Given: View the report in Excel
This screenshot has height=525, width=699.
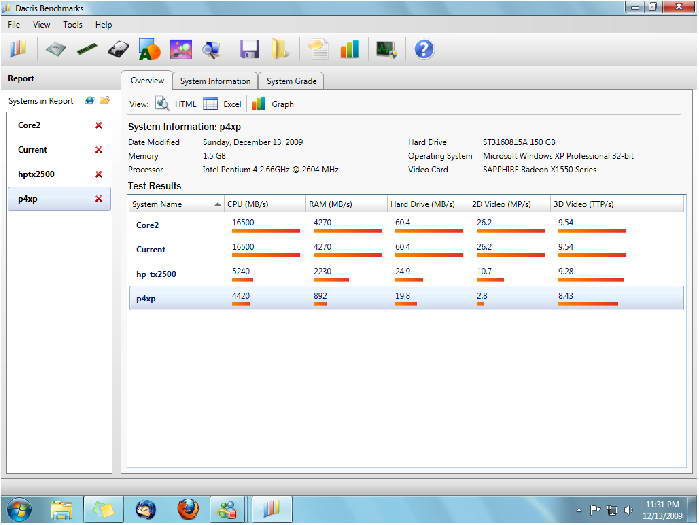Looking at the screenshot, I should point(222,104).
